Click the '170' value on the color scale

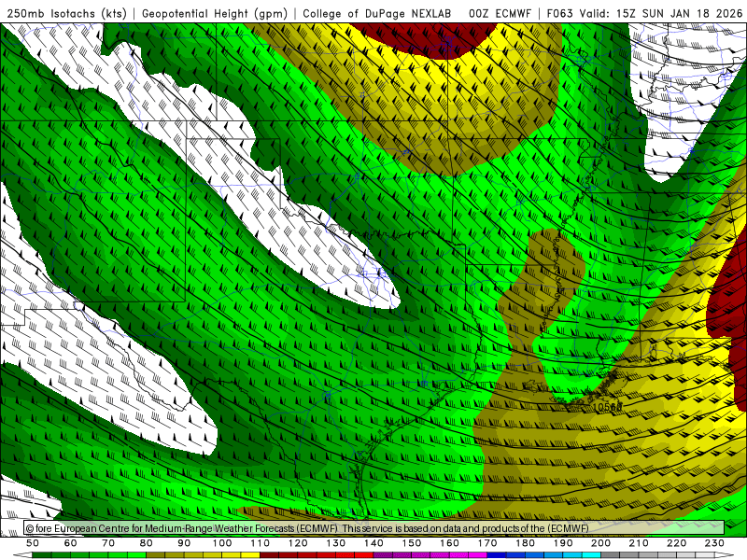click(487, 543)
